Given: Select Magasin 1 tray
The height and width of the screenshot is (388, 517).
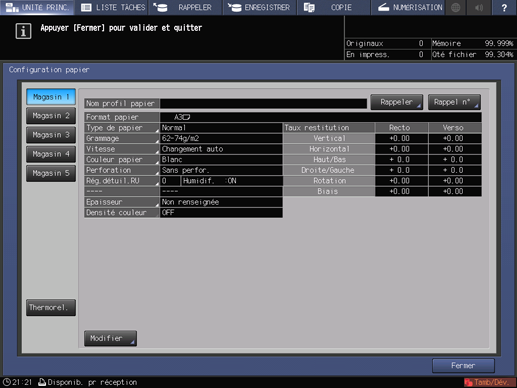Looking at the screenshot, I should coord(51,97).
